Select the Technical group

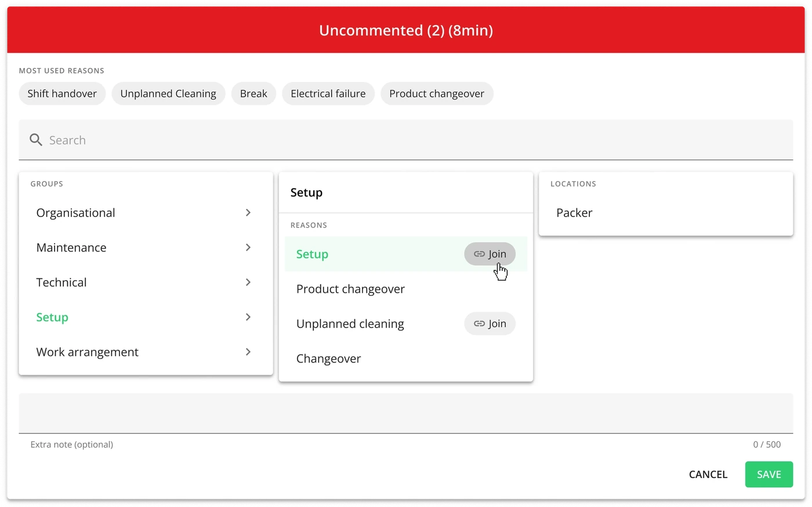click(x=146, y=283)
